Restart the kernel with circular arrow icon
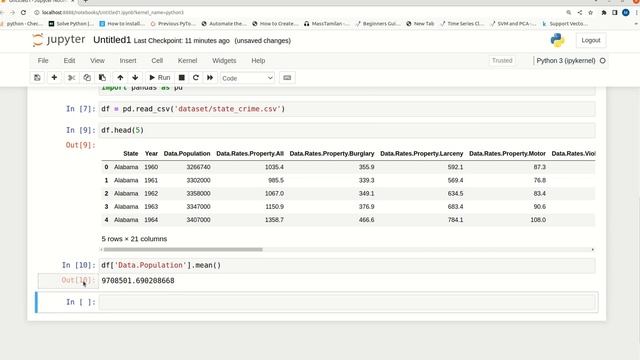 point(196,78)
